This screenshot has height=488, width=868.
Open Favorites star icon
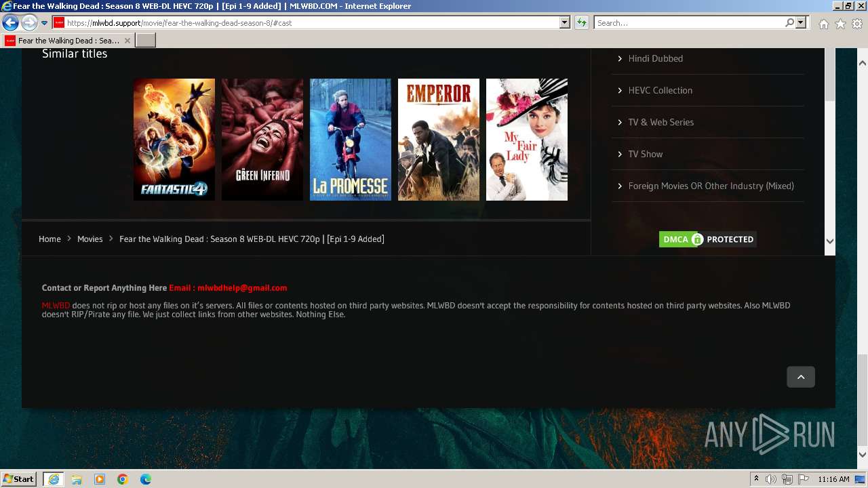840,24
